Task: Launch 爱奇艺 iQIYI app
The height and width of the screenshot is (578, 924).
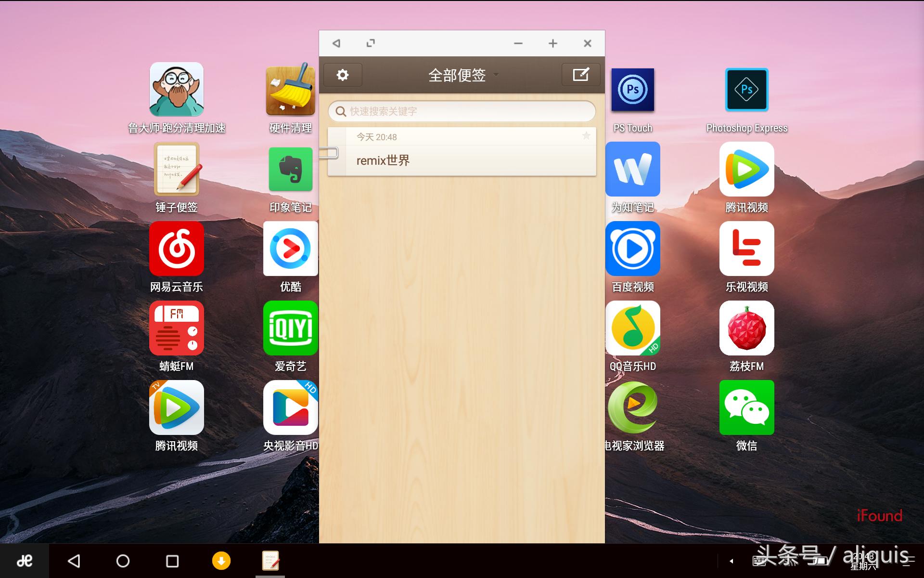Action: 291,328
